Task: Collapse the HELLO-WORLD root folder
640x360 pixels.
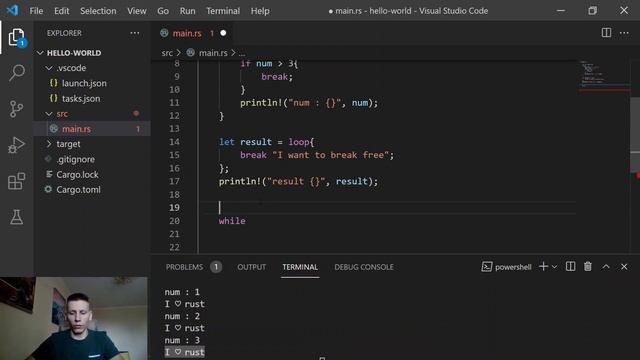Action: tap(40, 53)
